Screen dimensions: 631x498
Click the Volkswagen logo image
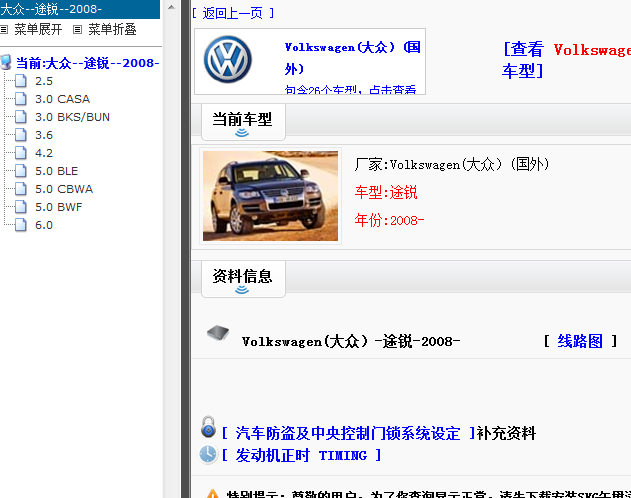227,60
